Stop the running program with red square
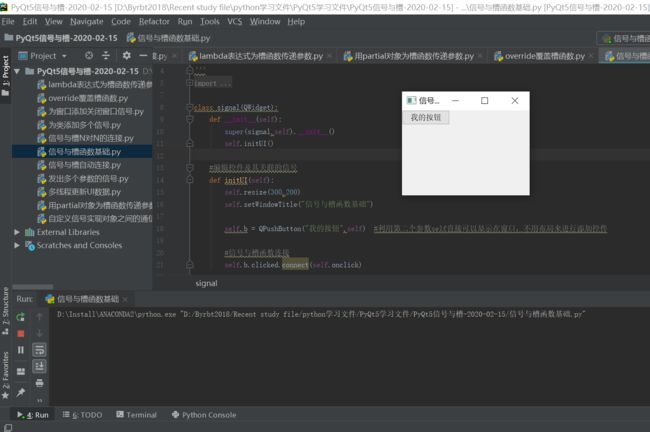This screenshot has height=432, width=650. tap(21, 333)
